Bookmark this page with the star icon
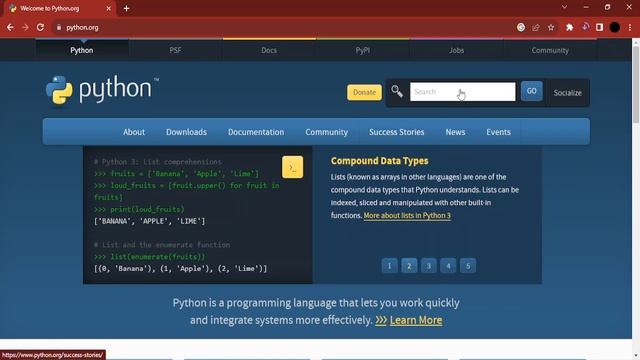The image size is (640, 360). [551, 27]
